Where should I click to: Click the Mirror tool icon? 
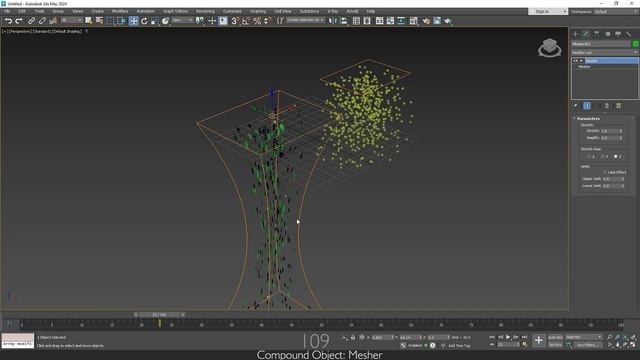pyautogui.click(x=333, y=20)
